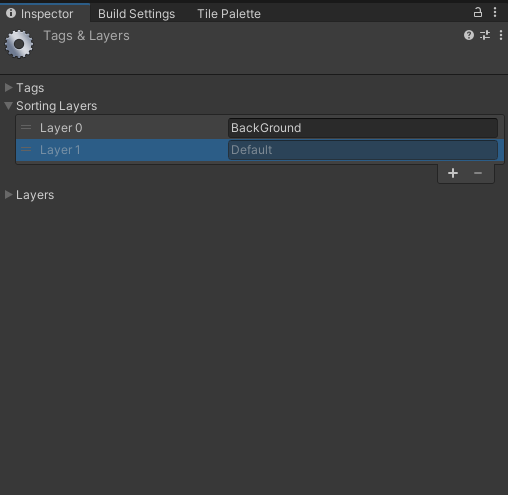Expand the Layers section
Image resolution: width=508 pixels, height=495 pixels.
coord(9,195)
